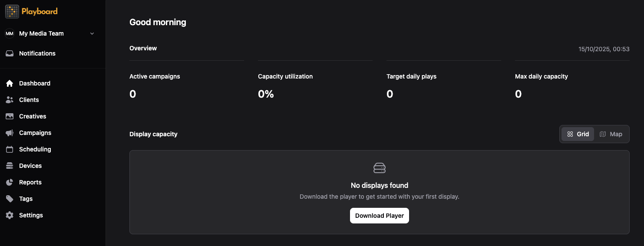Screen dimensions: 644x246
Task: Click the MM team avatar
Action: tap(10, 33)
